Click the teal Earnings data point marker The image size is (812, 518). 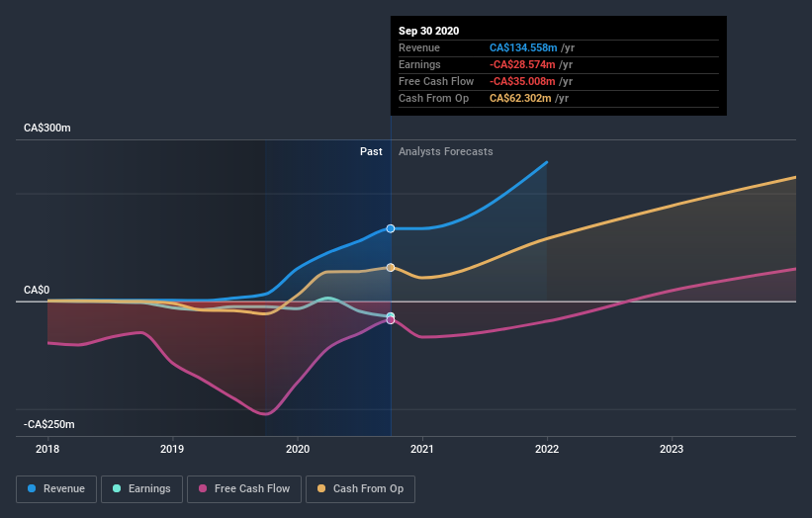[x=391, y=315]
